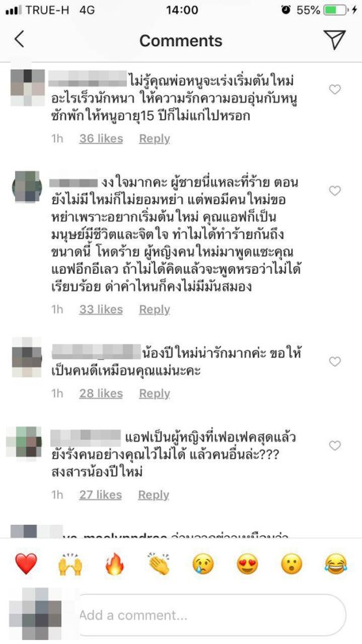Reply to the comment with 36 likes
This screenshot has width=362, height=644.
pos(154,139)
